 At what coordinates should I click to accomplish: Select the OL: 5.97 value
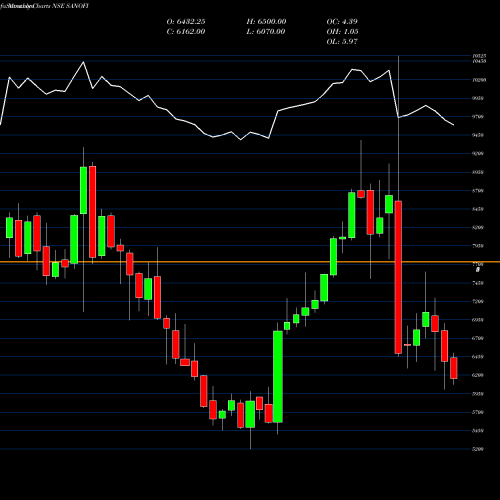click(342, 42)
